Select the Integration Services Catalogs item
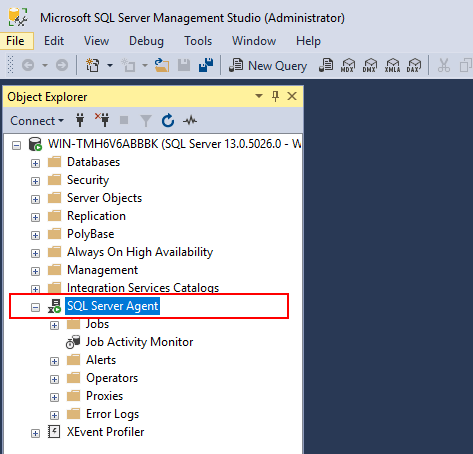This screenshot has height=454, width=473. 143,287
